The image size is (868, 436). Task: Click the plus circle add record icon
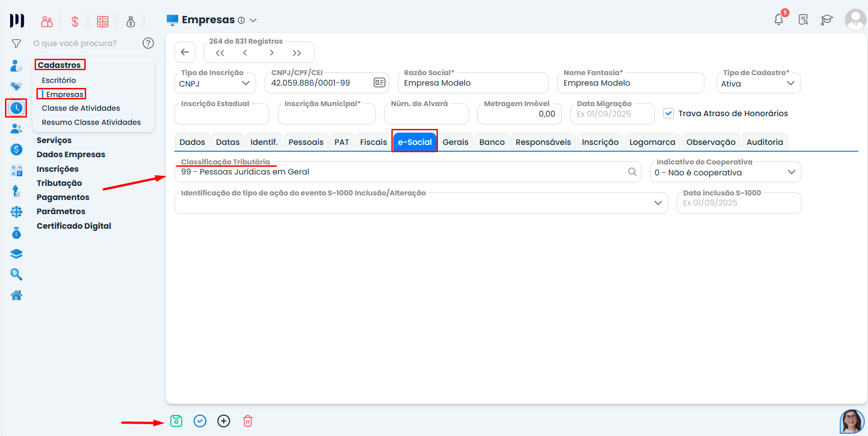pyautogui.click(x=224, y=421)
